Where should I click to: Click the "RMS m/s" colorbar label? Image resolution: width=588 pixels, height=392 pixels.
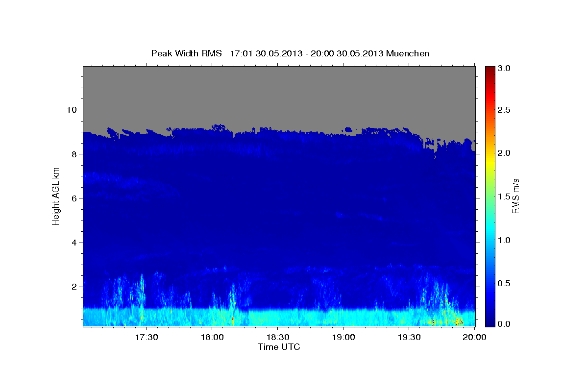(x=515, y=197)
